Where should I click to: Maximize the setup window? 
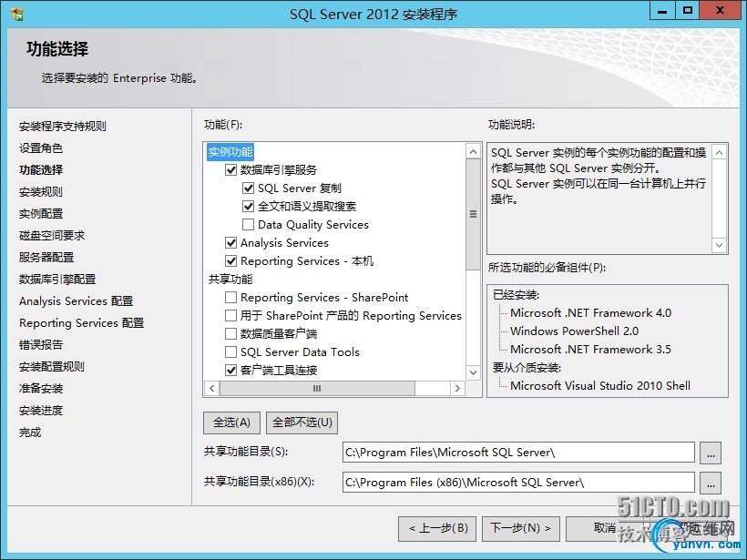point(688,12)
